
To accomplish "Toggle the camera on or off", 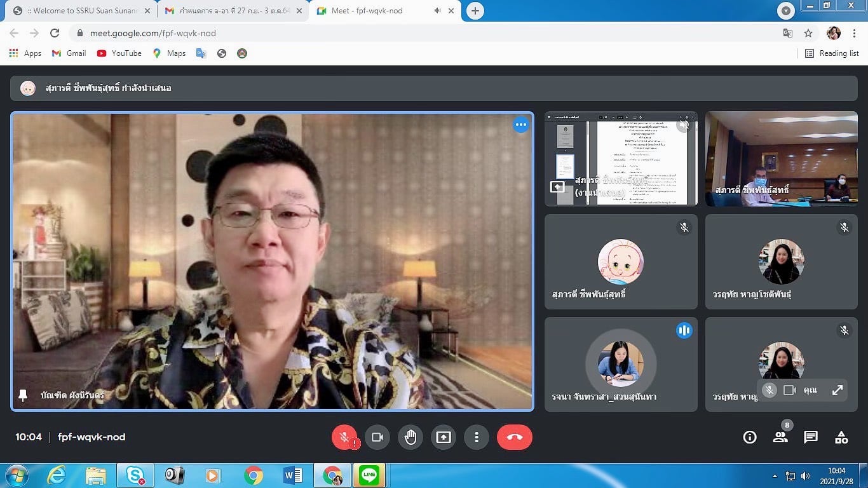I will pyautogui.click(x=377, y=437).
